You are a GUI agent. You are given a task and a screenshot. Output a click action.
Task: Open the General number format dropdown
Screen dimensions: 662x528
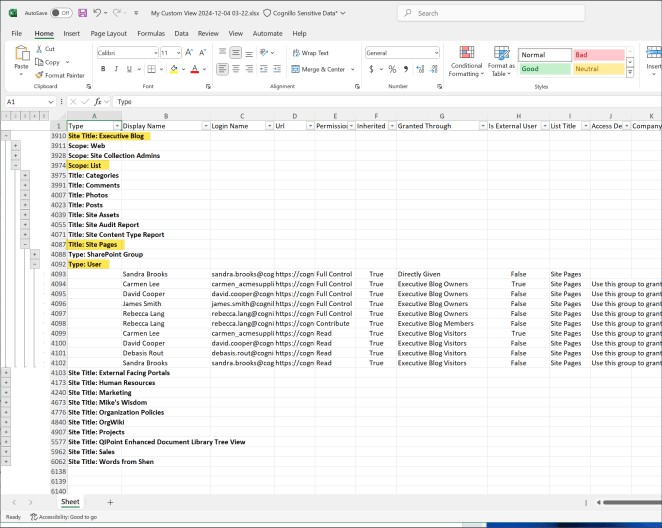coord(436,53)
